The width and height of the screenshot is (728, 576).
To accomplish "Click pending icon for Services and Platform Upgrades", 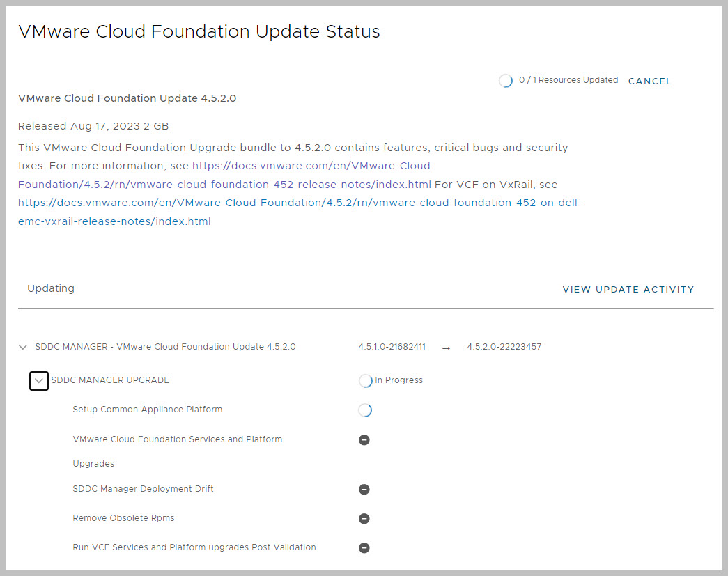I will pyautogui.click(x=364, y=439).
